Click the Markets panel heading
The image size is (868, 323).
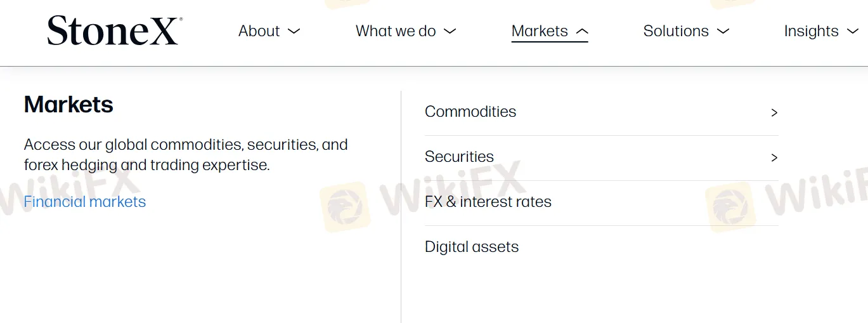[68, 104]
